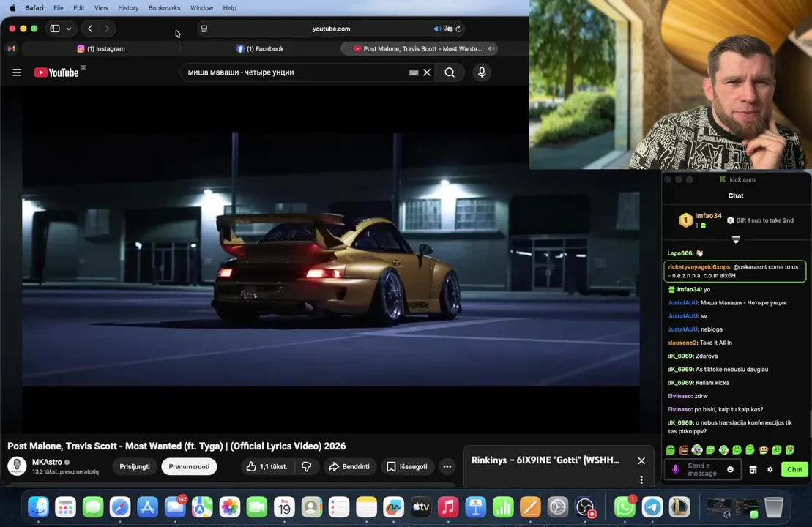Viewport: 812px width, 527px height.
Task: Toggle Safari sidebar visibility
Action: click(x=55, y=29)
